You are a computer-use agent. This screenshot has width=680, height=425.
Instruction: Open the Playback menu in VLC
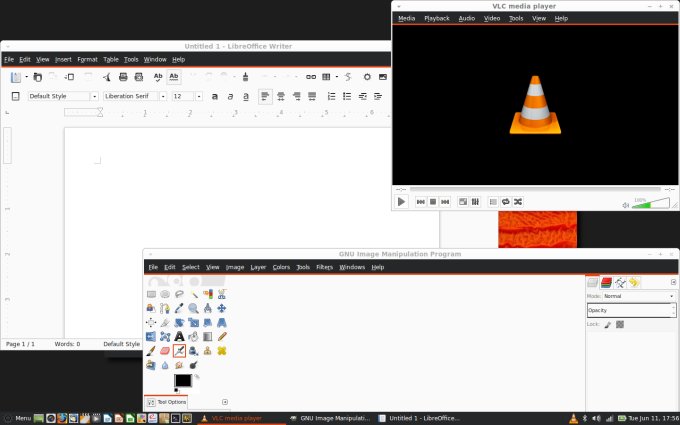436,18
